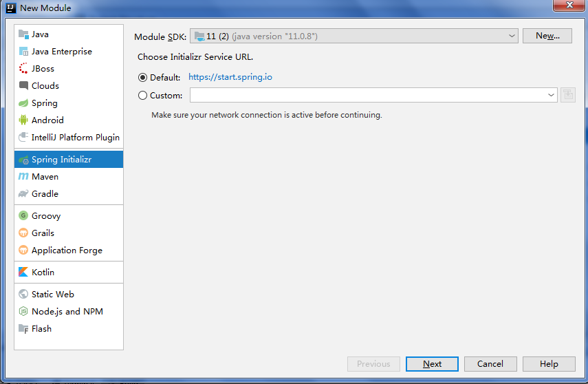The width and height of the screenshot is (588, 384).
Task: Click the Flash folder icon
Action: pyautogui.click(x=23, y=329)
